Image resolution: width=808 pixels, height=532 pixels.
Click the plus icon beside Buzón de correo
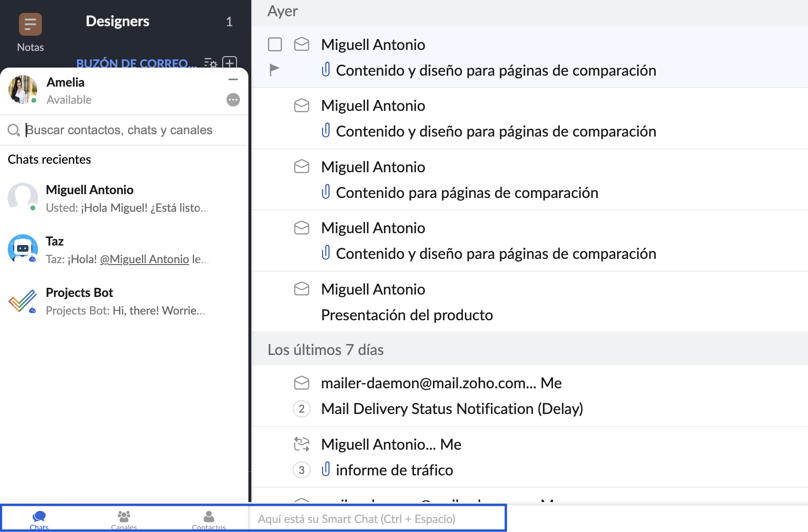pyautogui.click(x=230, y=63)
